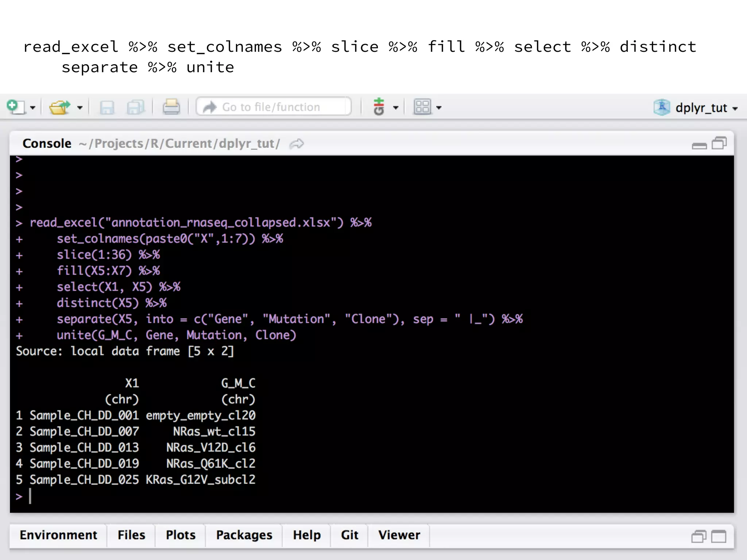Image resolution: width=747 pixels, height=560 pixels.
Task: Click the New File icon
Action: [16, 107]
